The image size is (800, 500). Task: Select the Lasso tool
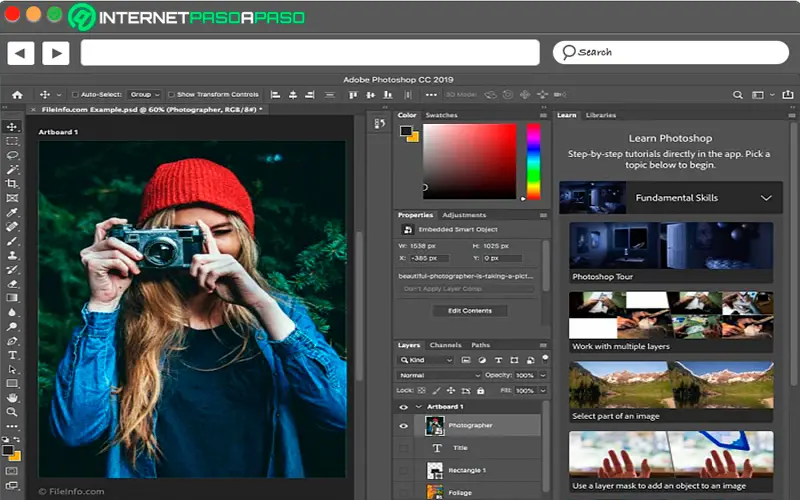pos(12,156)
